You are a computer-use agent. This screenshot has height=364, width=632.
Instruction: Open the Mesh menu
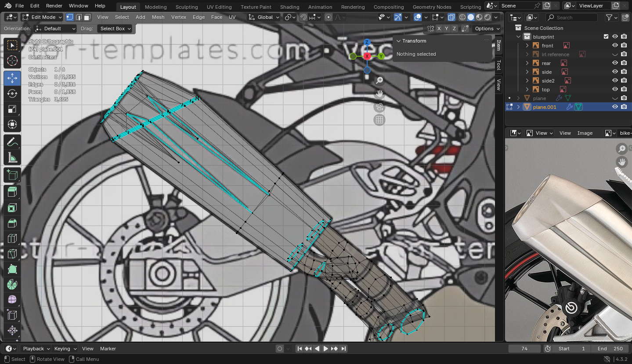pyautogui.click(x=158, y=17)
